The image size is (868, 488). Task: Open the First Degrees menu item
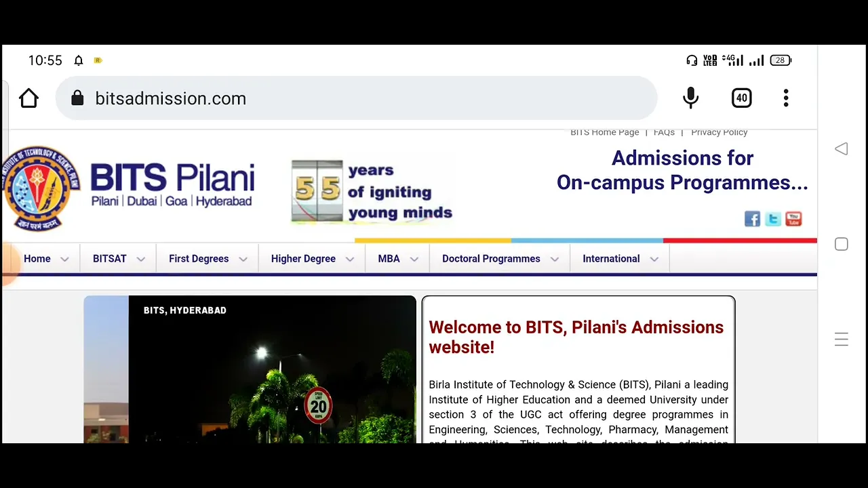199,259
